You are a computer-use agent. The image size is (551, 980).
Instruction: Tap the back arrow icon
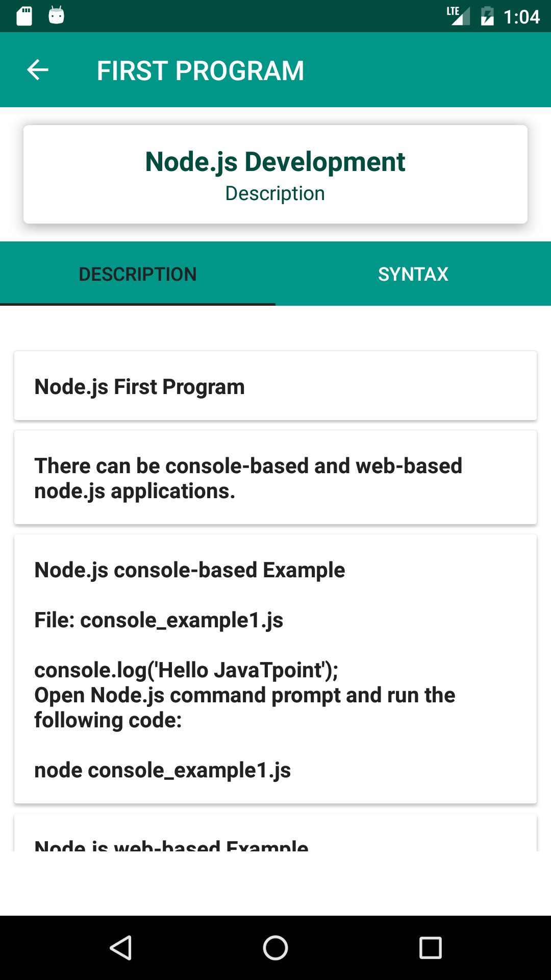pos(38,70)
